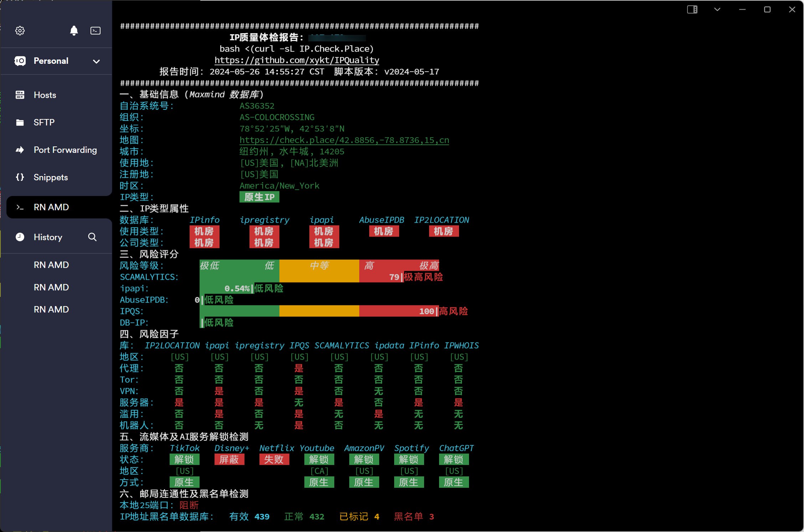Click the SFTP folder icon
804x532 pixels.
20,123
